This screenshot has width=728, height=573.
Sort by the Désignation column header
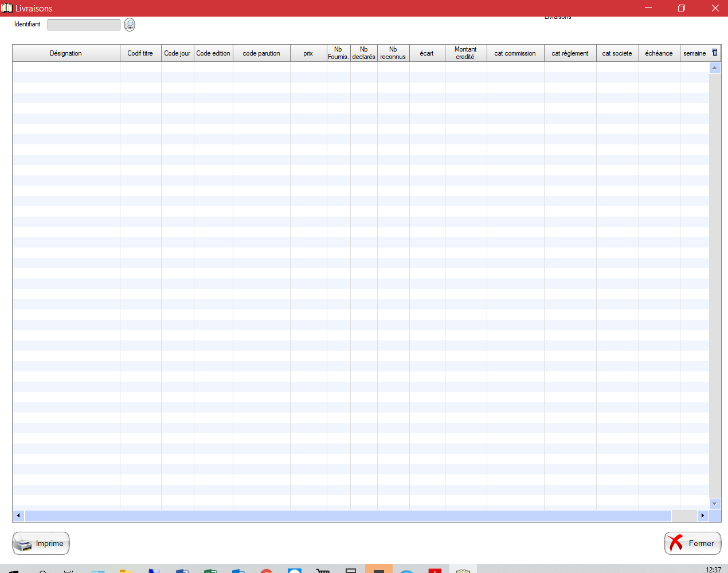pyautogui.click(x=66, y=53)
